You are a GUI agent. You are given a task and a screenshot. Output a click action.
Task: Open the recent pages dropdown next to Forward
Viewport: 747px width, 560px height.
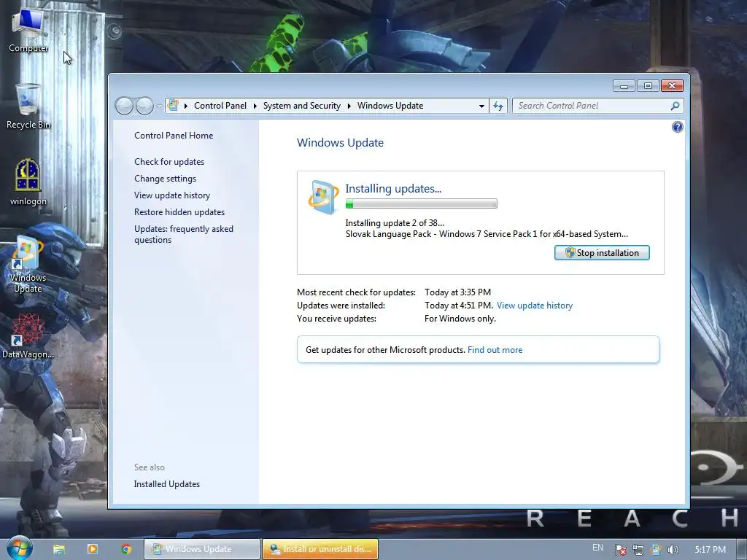pyautogui.click(x=158, y=106)
